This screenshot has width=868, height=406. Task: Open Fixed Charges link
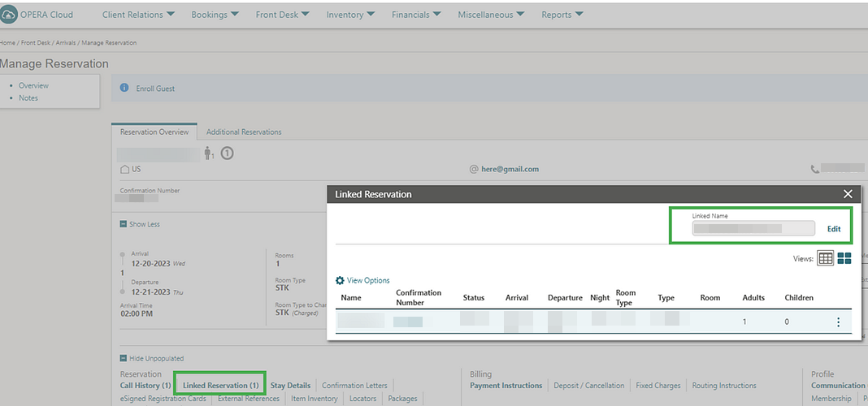point(658,386)
